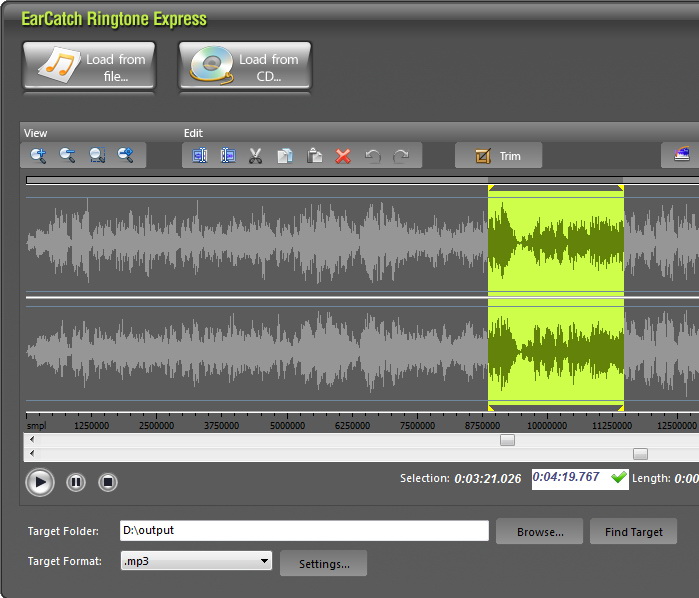Click the Target Folder path field
The width and height of the screenshot is (699, 598).
[303, 530]
